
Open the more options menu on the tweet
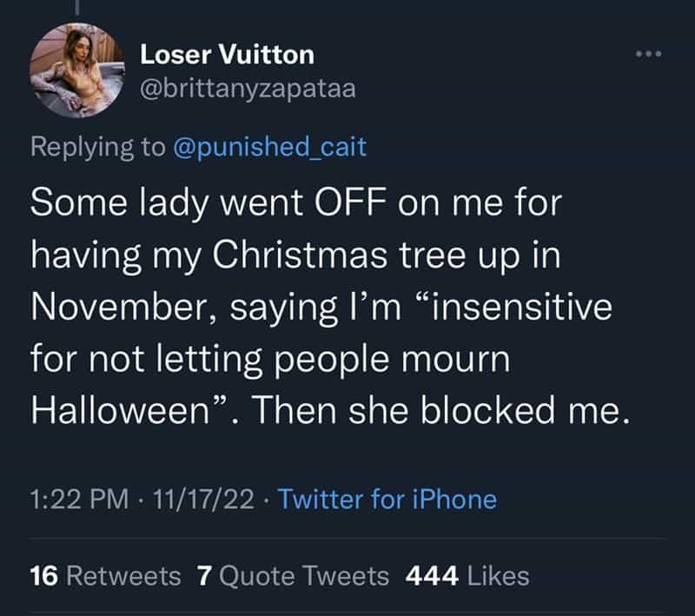click(646, 54)
